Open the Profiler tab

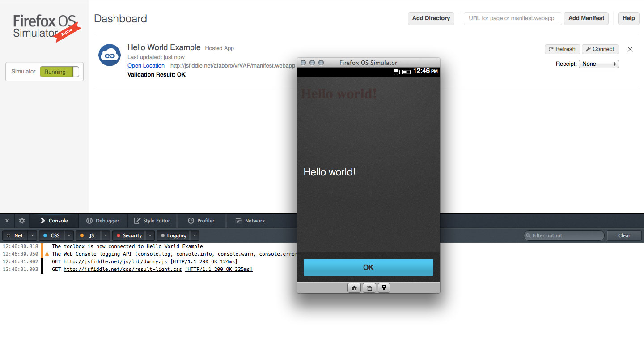click(x=202, y=221)
